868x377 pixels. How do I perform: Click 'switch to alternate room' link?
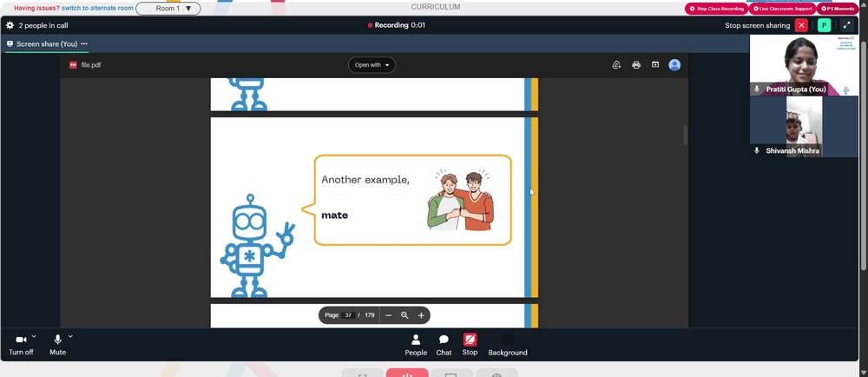(96, 9)
